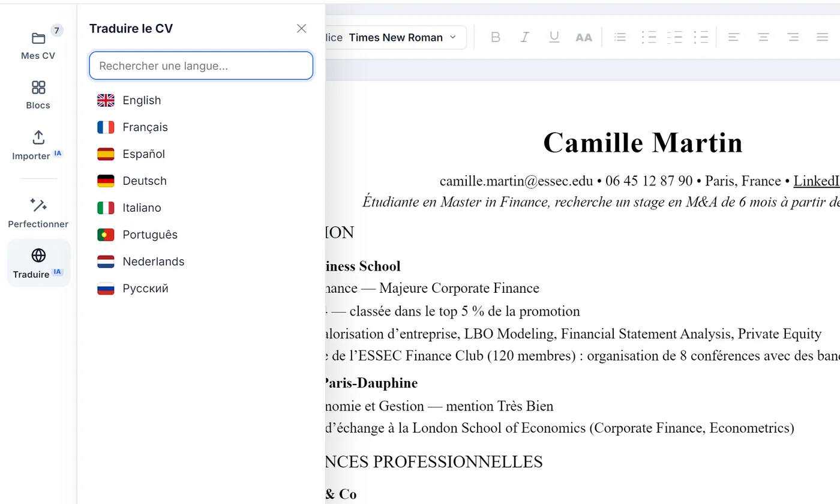Choose Français as translation language
Screen dimensions: 840x504
pyautogui.click(x=201, y=127)
